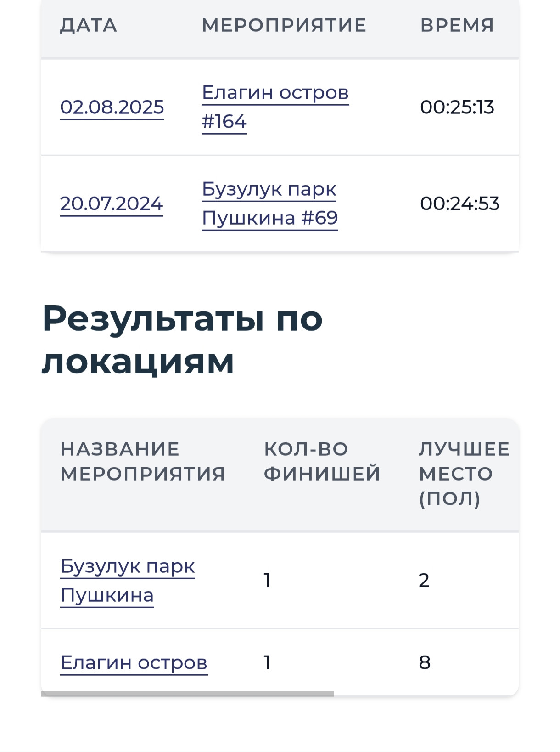Select the 00:25:13 time cell
This screenshot has height=752, width=560.
click(457, 107)
